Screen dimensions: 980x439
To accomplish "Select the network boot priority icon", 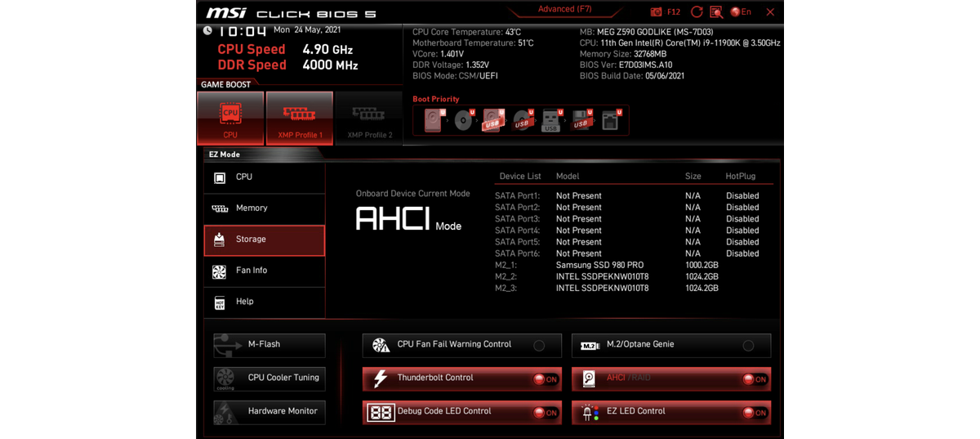I will coord(611,121).
